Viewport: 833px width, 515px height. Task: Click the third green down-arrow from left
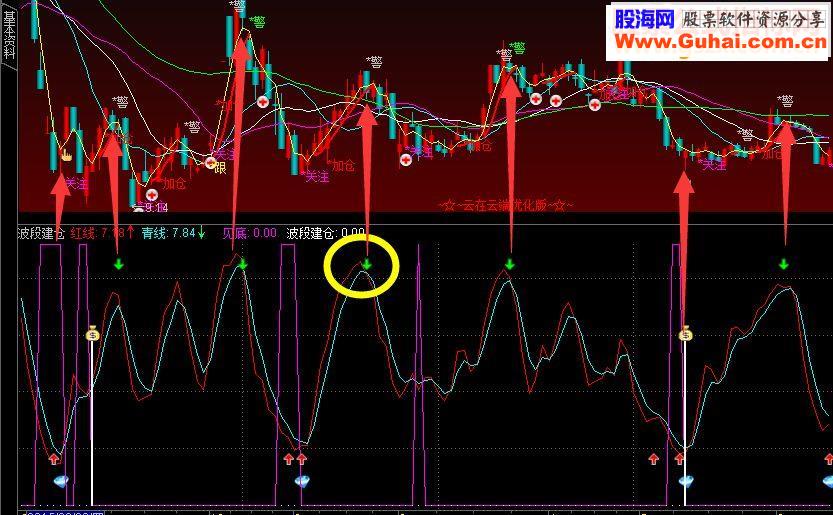[x=367, y=264]
